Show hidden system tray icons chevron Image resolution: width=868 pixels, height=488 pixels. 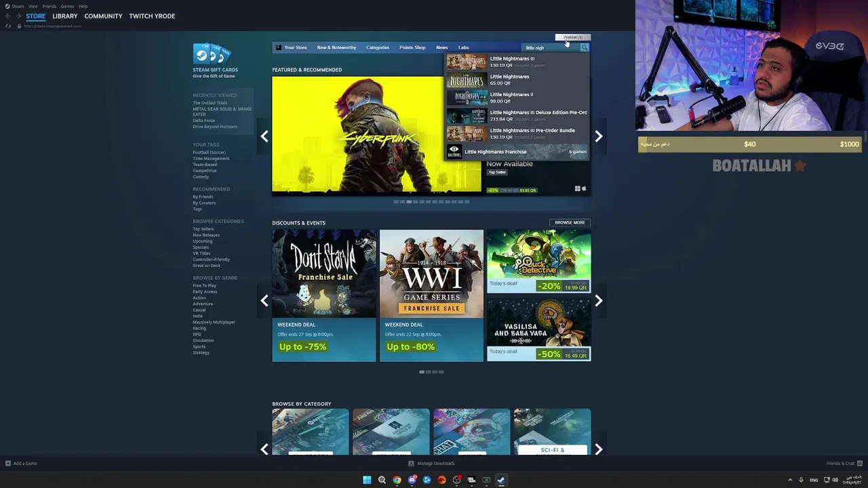pyautogui.click(x=790, y=480)
